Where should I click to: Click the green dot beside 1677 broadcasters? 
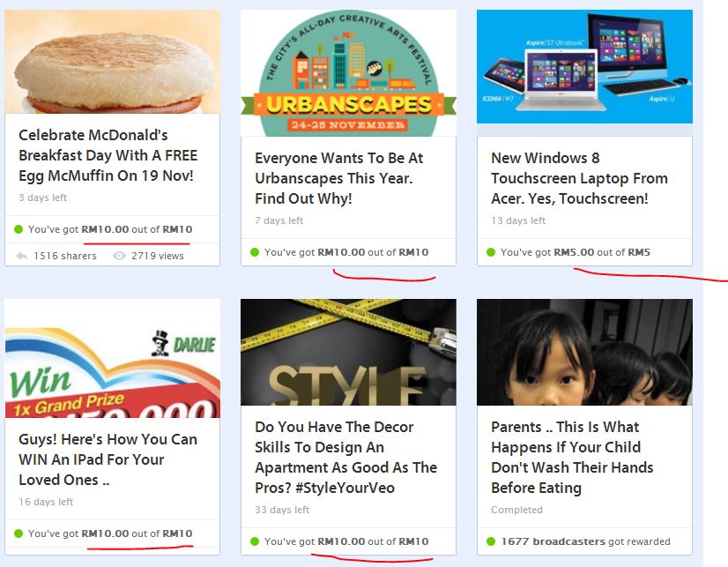491,541
